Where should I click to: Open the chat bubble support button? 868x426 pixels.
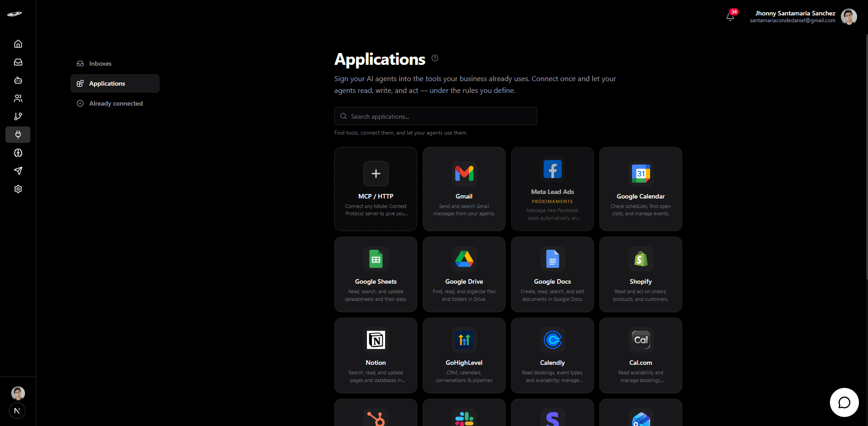point(844,402)
